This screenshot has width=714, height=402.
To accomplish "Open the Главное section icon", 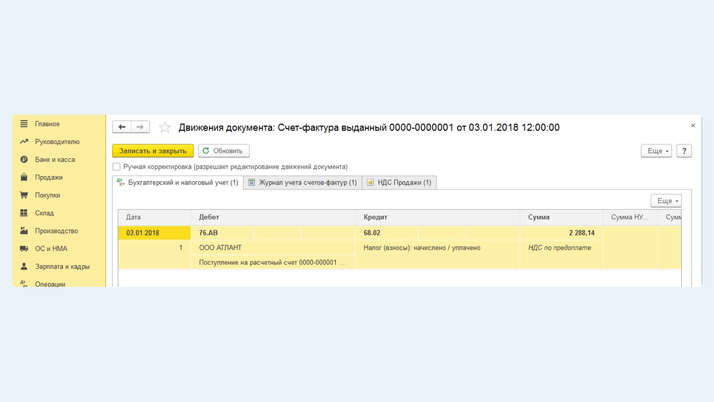I will (24, 124).
